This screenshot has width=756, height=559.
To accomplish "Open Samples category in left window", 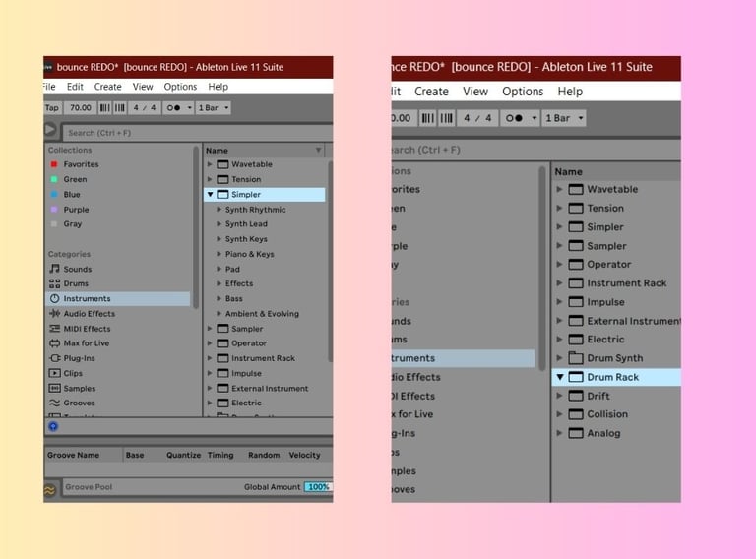I will click(80, 388).
